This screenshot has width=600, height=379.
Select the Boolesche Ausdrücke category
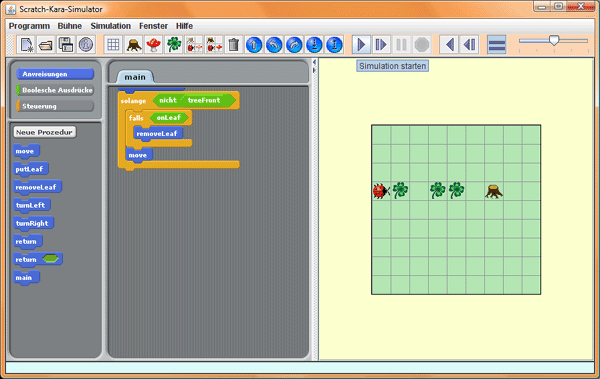pyautogui.click(x=55, y=90)
